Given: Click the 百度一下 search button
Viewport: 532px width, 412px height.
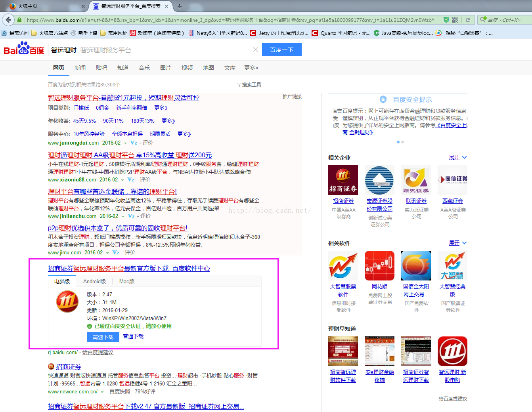Looking at the screenshot, I should tap(281, 50).
